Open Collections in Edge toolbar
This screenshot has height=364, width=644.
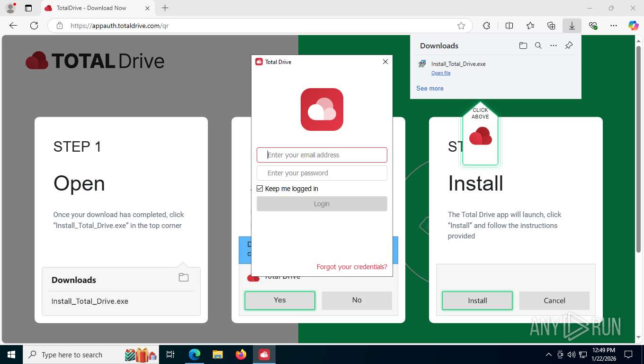tap(551, 26)
